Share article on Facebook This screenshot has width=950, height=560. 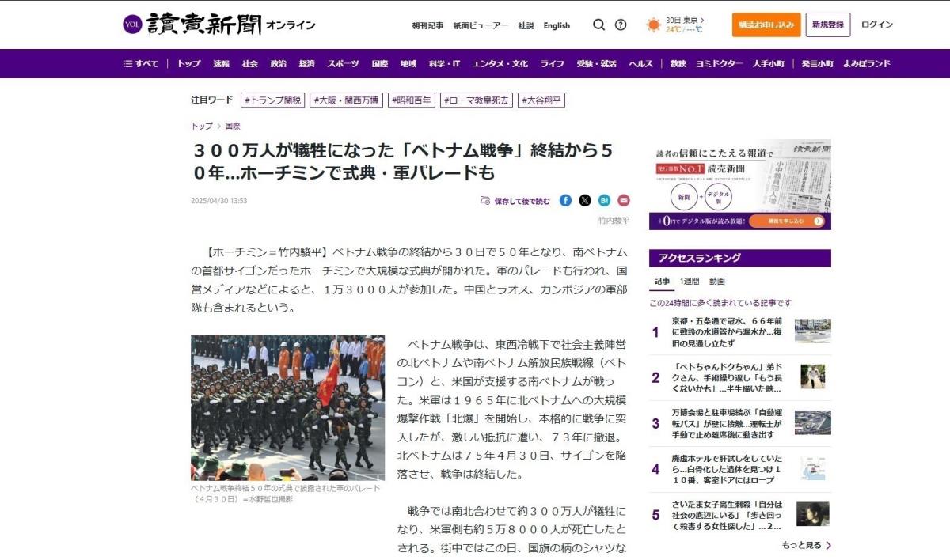(565, 200)
